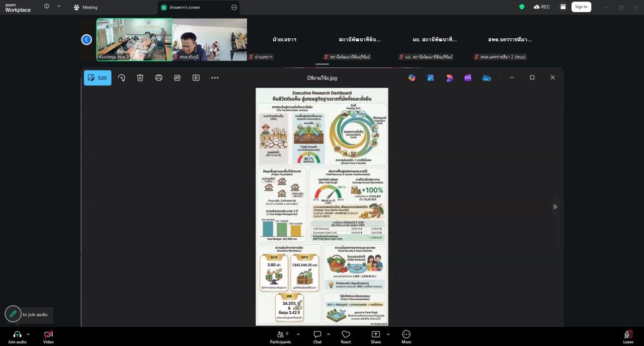This screenshot has width=644, height=346.
Task: Switch to the Meeting tab
Action: (x=86, y=8)
